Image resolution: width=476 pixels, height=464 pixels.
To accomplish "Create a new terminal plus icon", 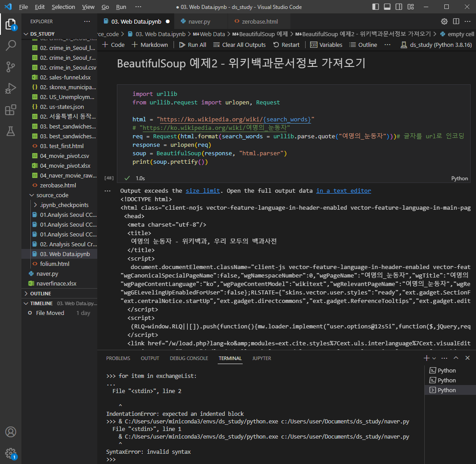I will point(426,358).
